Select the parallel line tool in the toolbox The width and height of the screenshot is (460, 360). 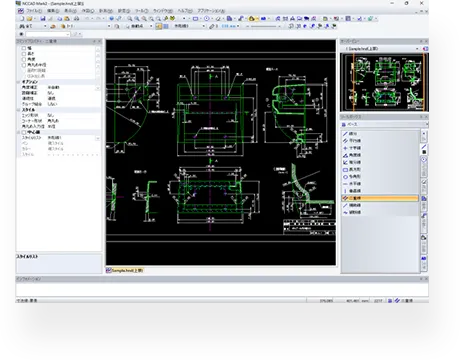pyautogui.click(x=380, y=141)
